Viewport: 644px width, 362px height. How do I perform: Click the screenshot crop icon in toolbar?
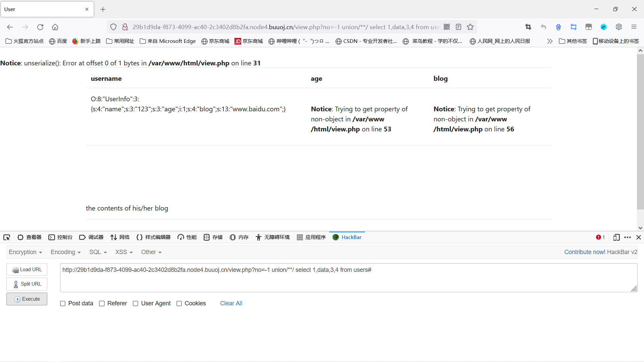click(x=528, y=27)
